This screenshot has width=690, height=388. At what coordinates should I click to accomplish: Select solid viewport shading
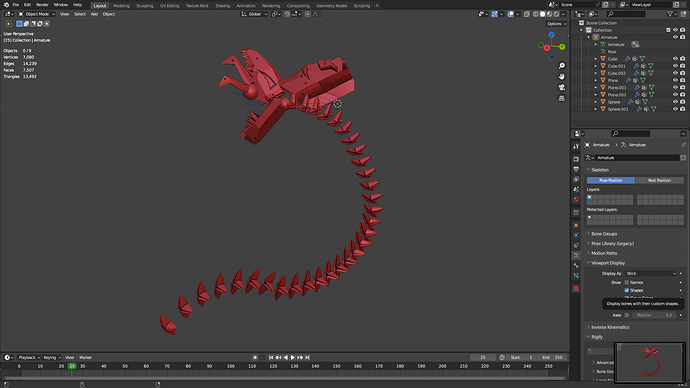point(543,14)
